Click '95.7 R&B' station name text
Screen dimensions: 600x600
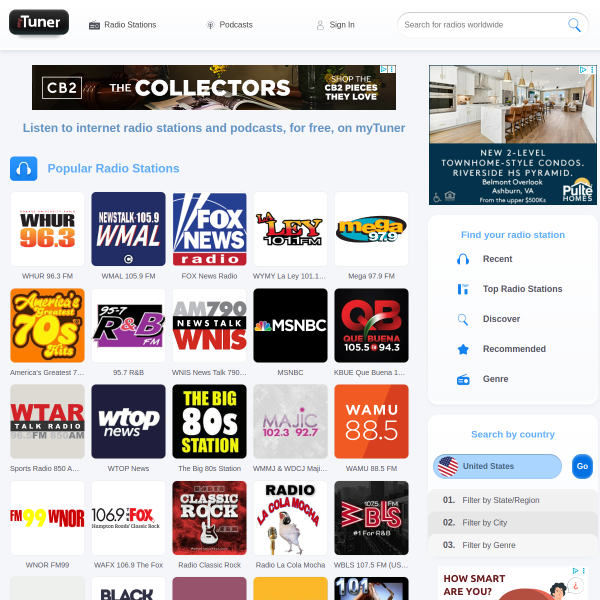[129, 373]
